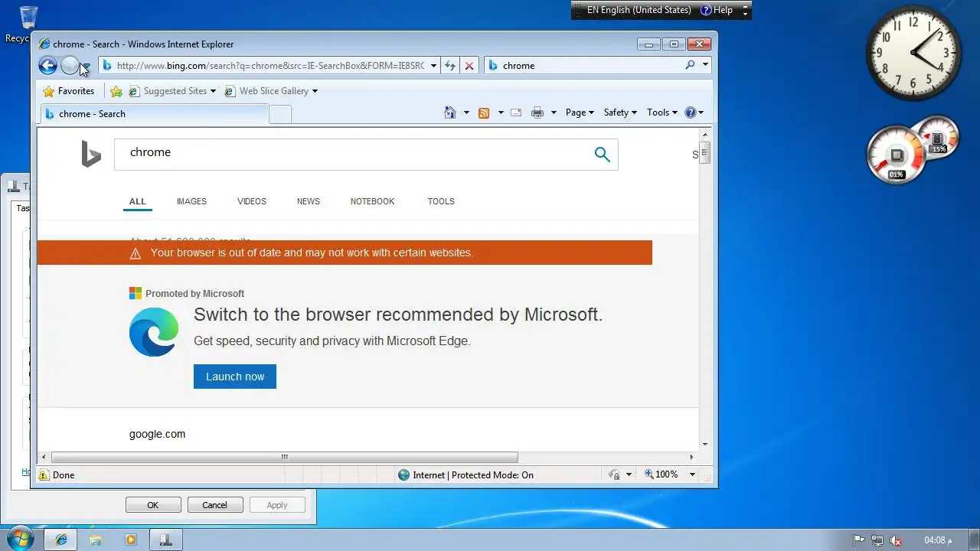Open the Page menu

pyautogui.click(x=580, y=112)
